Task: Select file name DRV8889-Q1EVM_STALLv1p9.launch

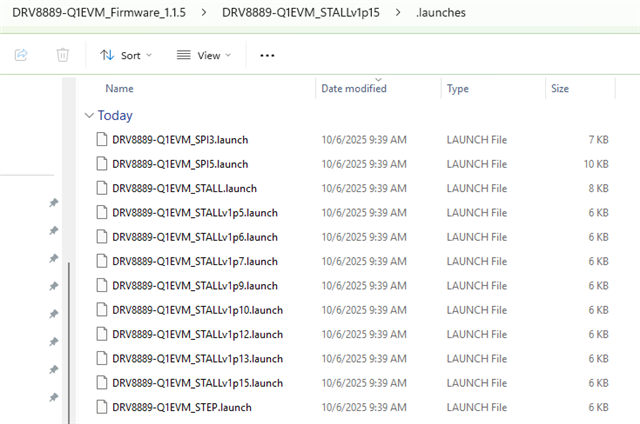Action: (195, 286)
